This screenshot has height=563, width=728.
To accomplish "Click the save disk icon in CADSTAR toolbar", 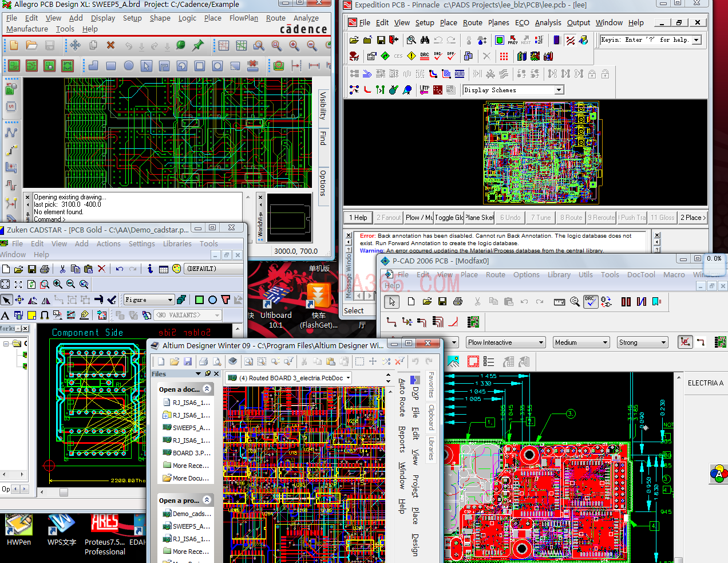I will pos(32,269).
